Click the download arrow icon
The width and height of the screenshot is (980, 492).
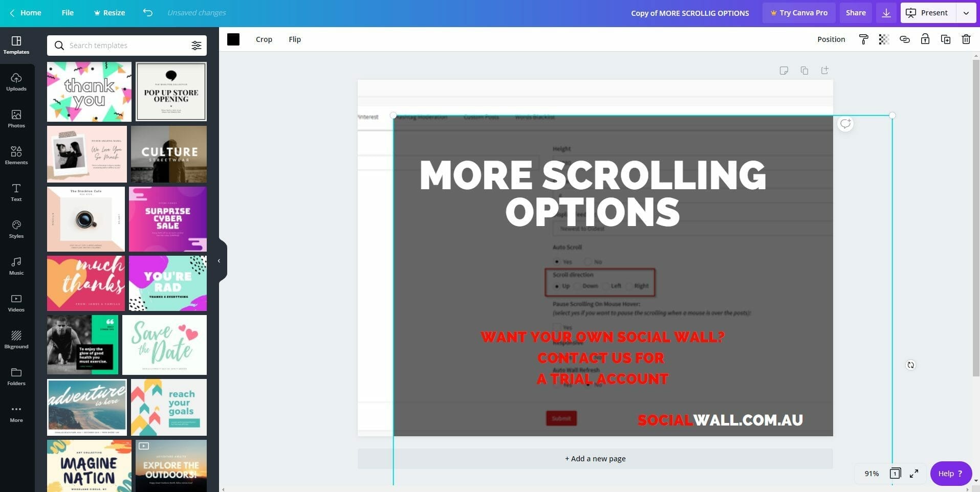886,13
